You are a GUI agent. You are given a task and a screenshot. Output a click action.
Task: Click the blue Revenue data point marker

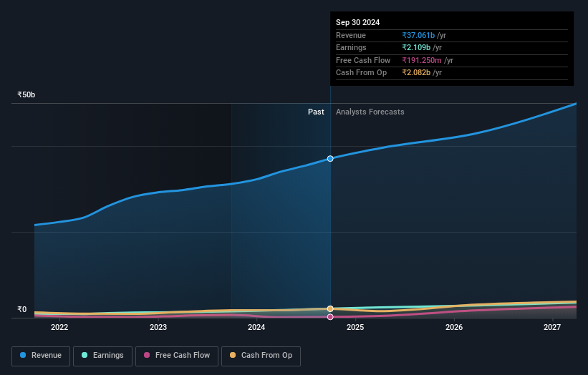coord(330,158)
